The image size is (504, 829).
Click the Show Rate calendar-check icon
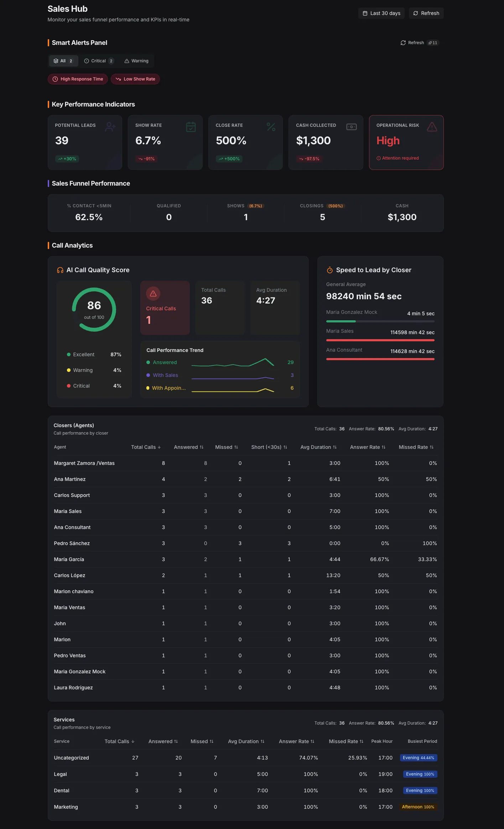point(191,127)
